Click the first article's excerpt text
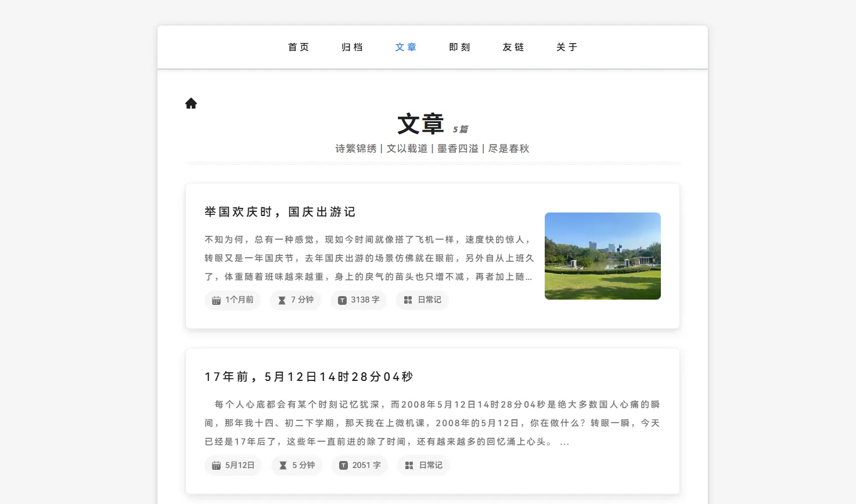 (369, 258)
